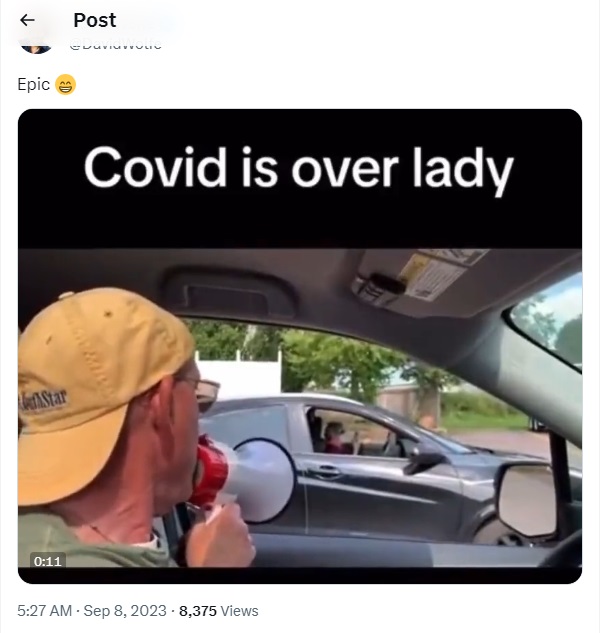This screenshot has width=611, height=633.
Task: Click the 0:11 duration badge
Action: 48,561
